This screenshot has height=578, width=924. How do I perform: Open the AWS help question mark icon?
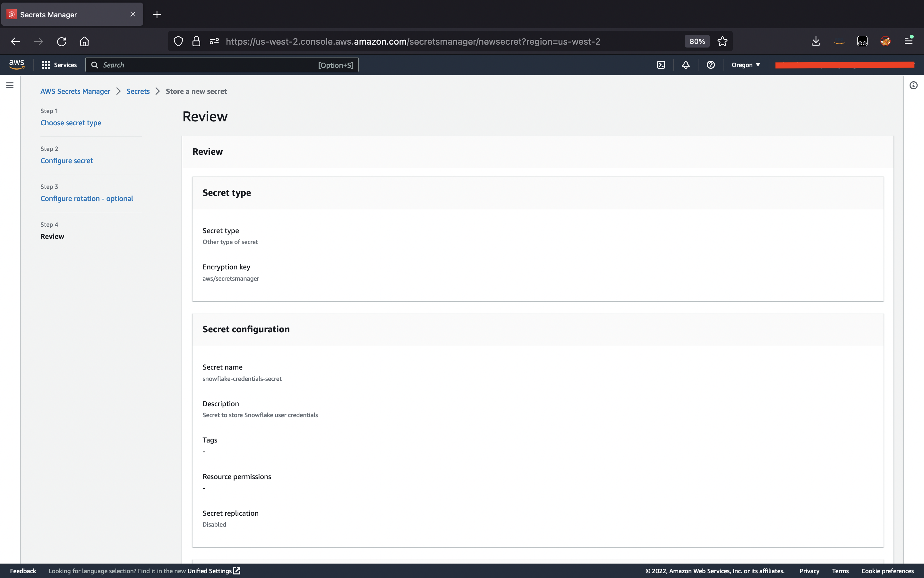[x=711, y=65]
